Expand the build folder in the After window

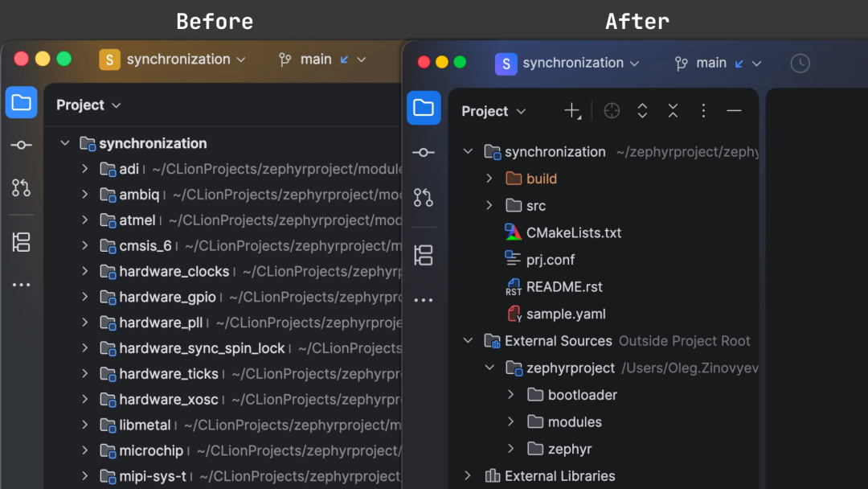tap(489, 179)
